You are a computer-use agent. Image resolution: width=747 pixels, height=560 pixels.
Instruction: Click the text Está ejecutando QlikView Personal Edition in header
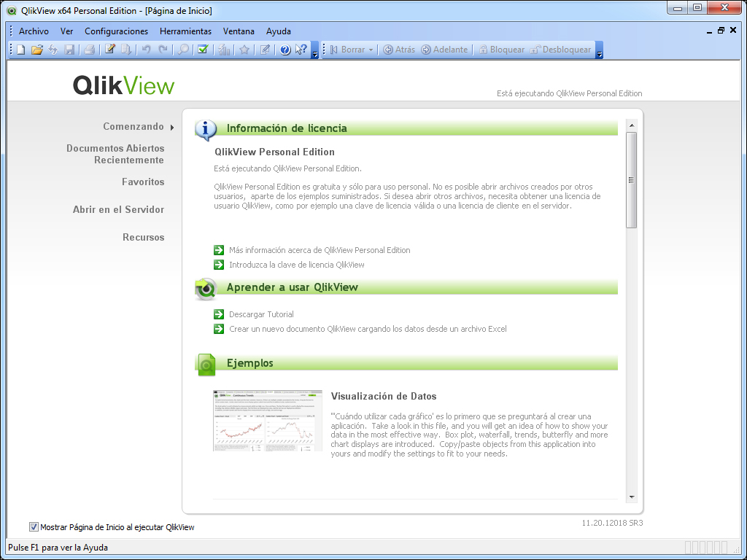(569, 93)
